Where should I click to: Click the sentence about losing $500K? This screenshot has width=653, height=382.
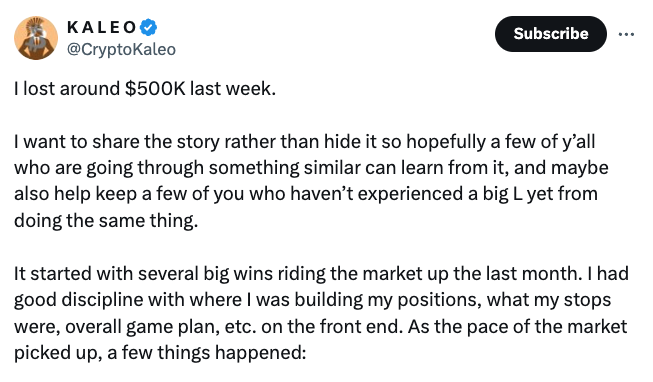tap(145, 88)
